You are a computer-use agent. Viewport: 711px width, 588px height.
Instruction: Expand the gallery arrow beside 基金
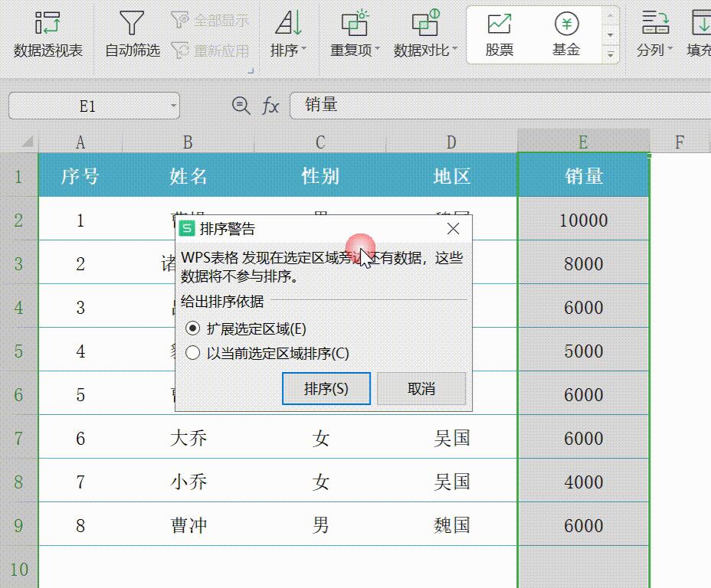click(x=609, y=54)
